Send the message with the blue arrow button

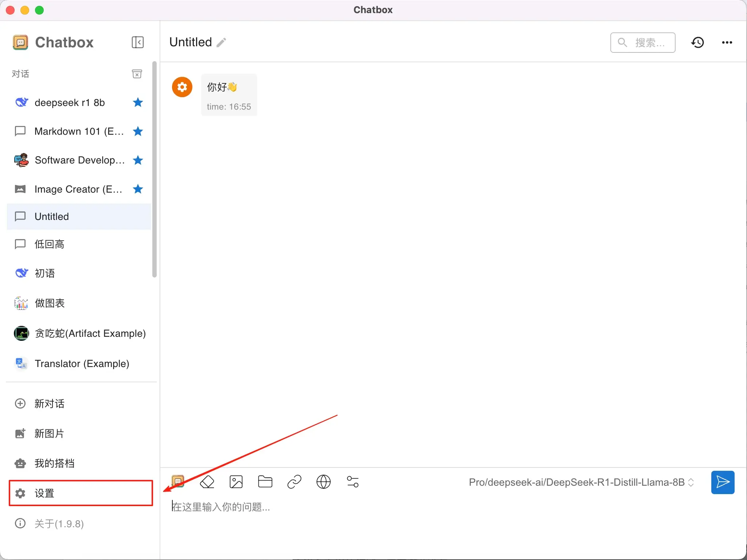tap(723, 482)
